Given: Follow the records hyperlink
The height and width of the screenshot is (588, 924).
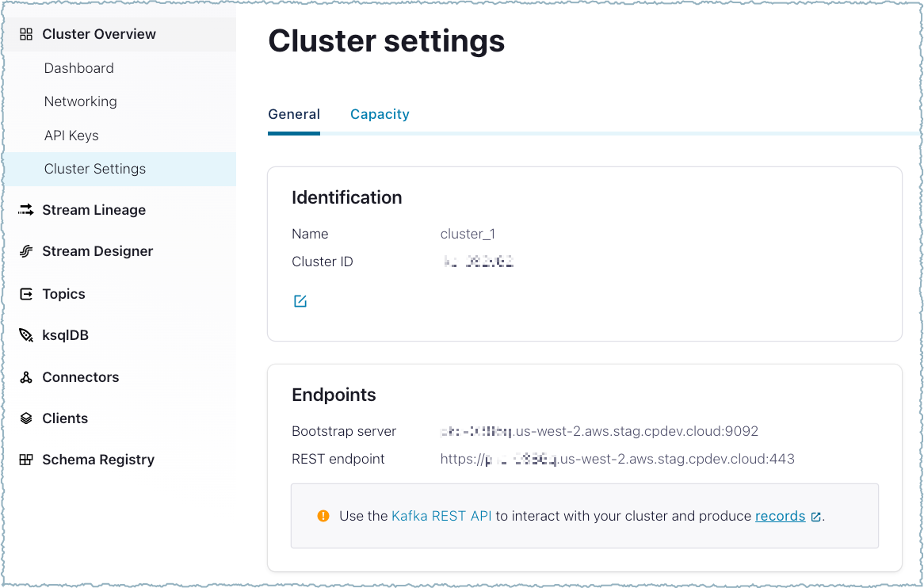Looking at the screenshot, I should coord(780,516).
